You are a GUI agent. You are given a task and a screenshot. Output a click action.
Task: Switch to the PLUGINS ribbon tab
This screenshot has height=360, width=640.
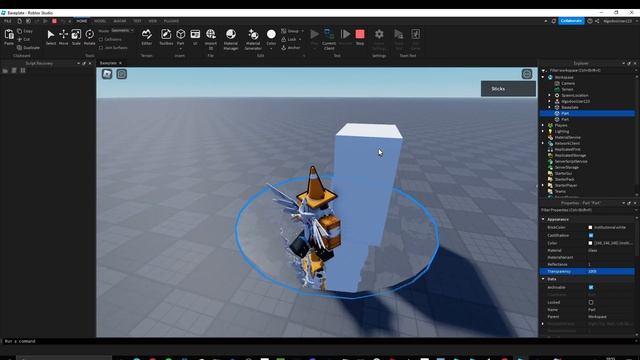171,21
